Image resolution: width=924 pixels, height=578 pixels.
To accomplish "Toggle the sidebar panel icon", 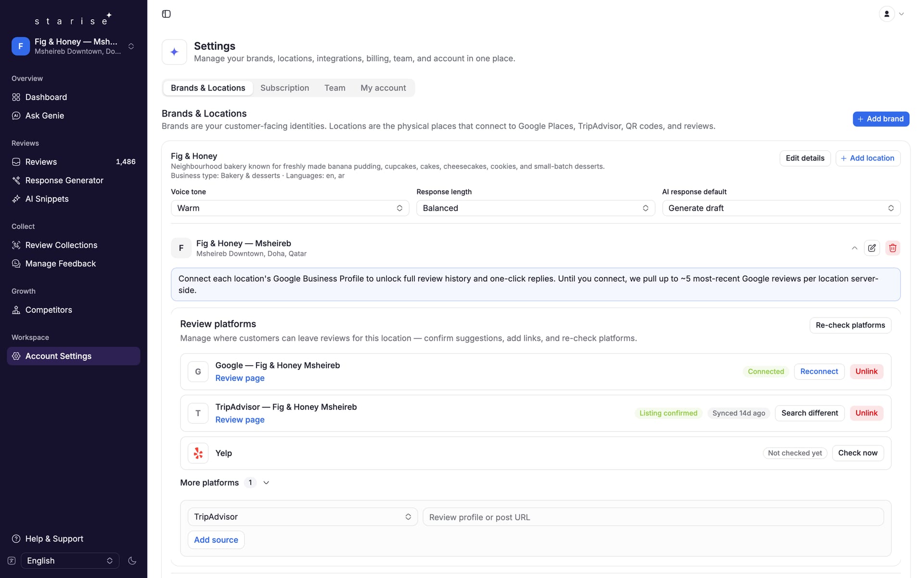I will click(x=166, y=14).
